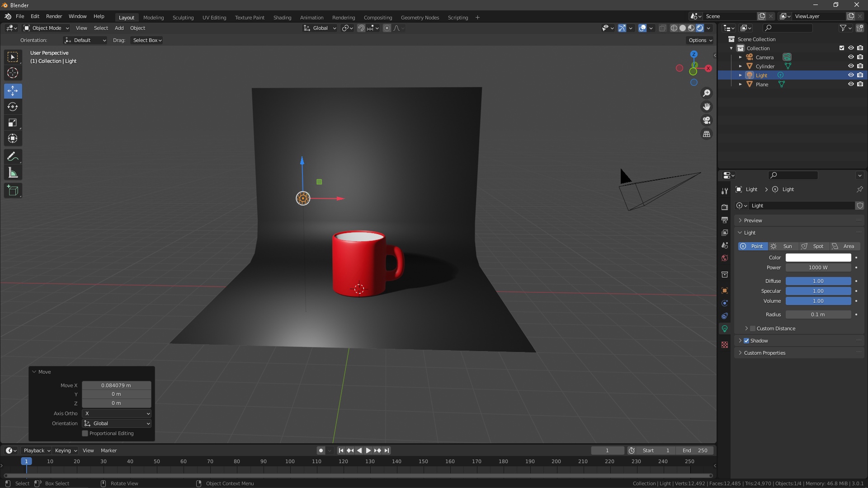Click the Area light type button
Viewport: 868px width, 488px height.
click(x=844, y=246)
